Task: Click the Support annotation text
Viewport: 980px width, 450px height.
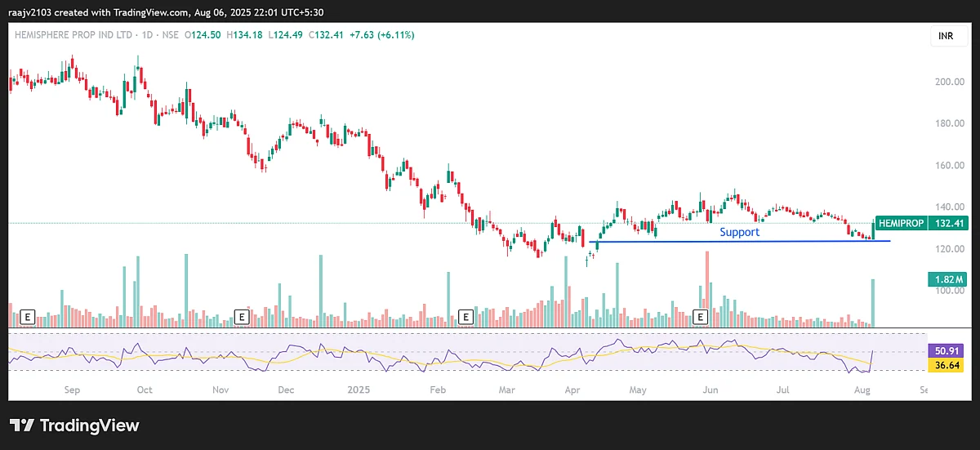Action: 739,232
